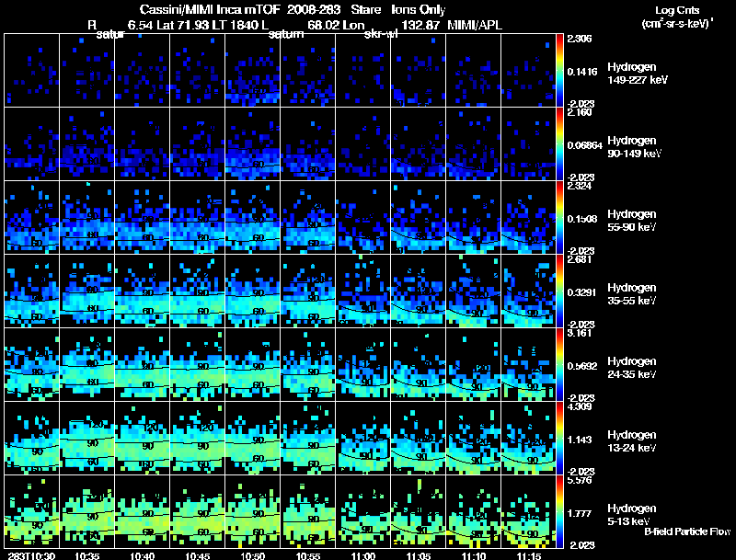This screenshot has height=560, width=736.
Task: Click the 11:00 time axis marker
Action: 363,556
